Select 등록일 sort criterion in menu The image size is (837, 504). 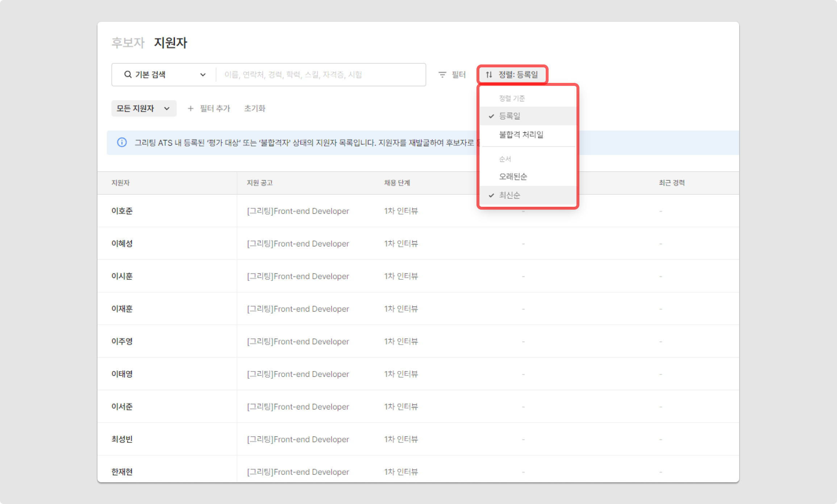click(510, 116)
